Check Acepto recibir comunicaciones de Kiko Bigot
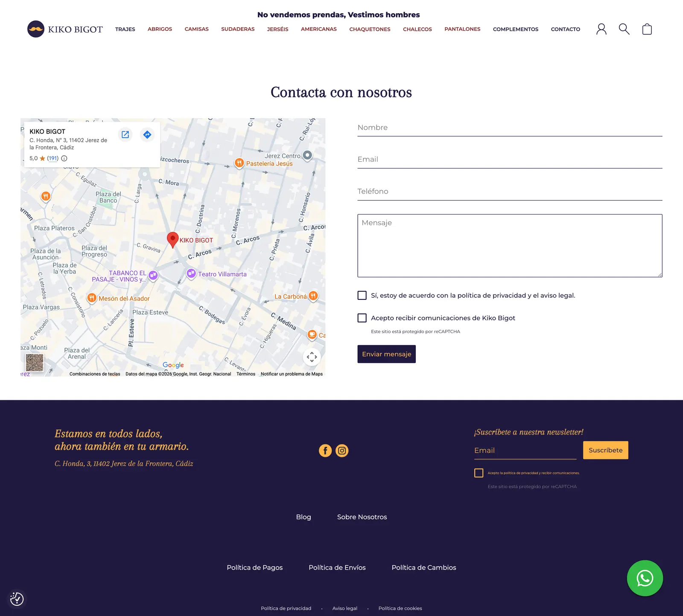The image size is (683, 616). pos(362,318)
